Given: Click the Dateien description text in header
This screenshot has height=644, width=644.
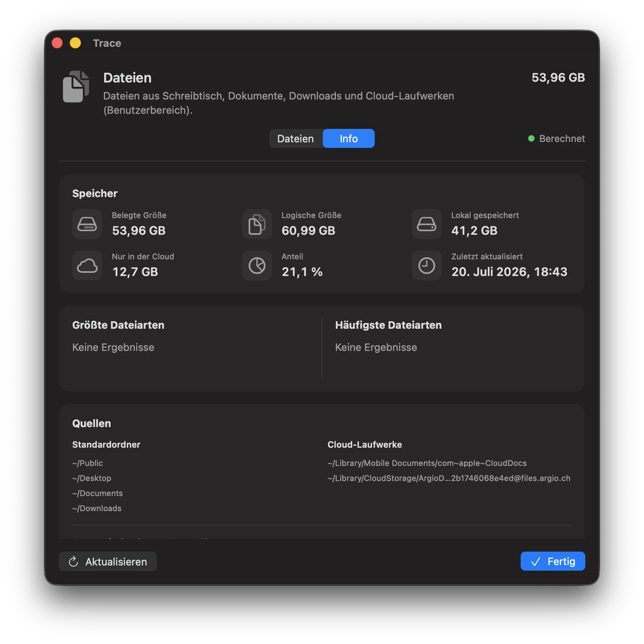Looking at the screenshot, I should pos(279,103).
